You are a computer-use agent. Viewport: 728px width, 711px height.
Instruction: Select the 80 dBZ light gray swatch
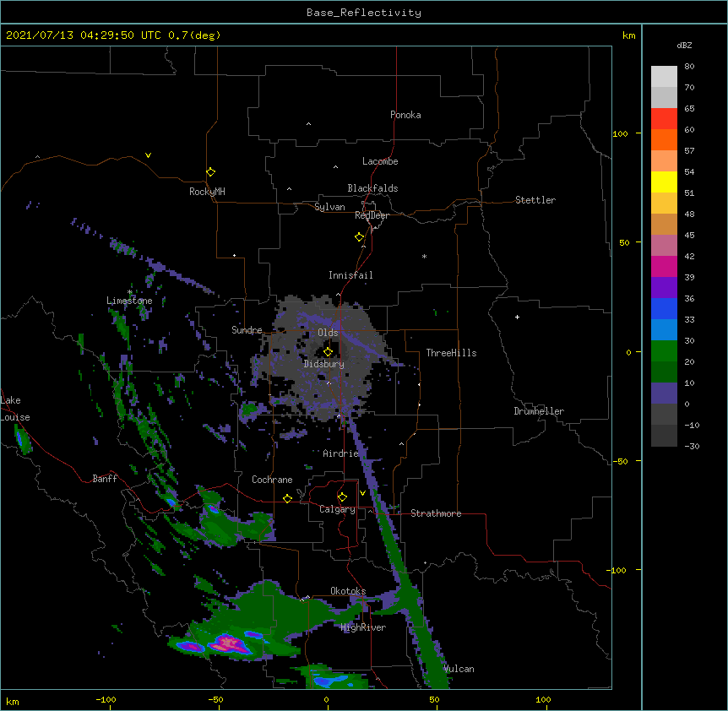point(664,77)
